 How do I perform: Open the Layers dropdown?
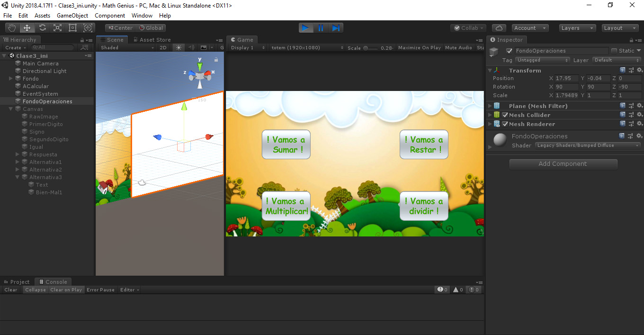pyautogui.click(x=577, y=28)
